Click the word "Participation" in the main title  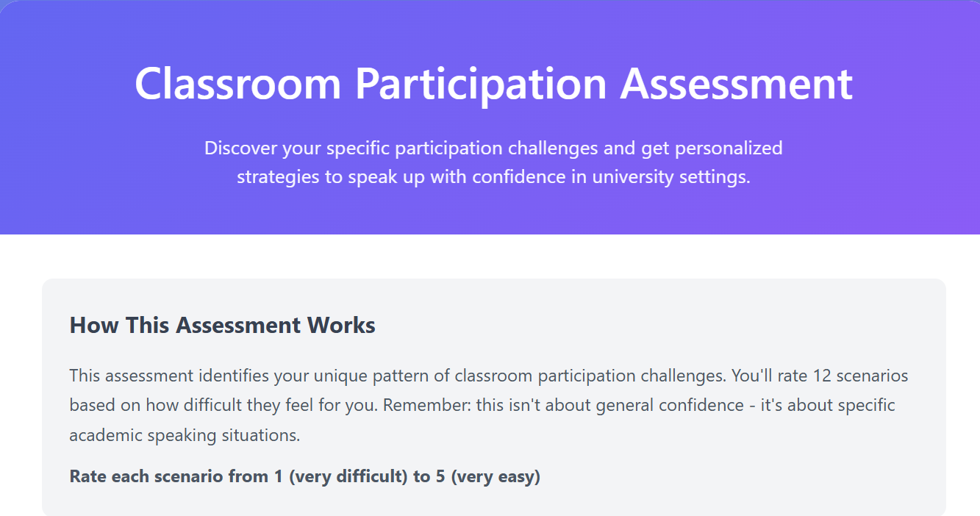point(482,85)
